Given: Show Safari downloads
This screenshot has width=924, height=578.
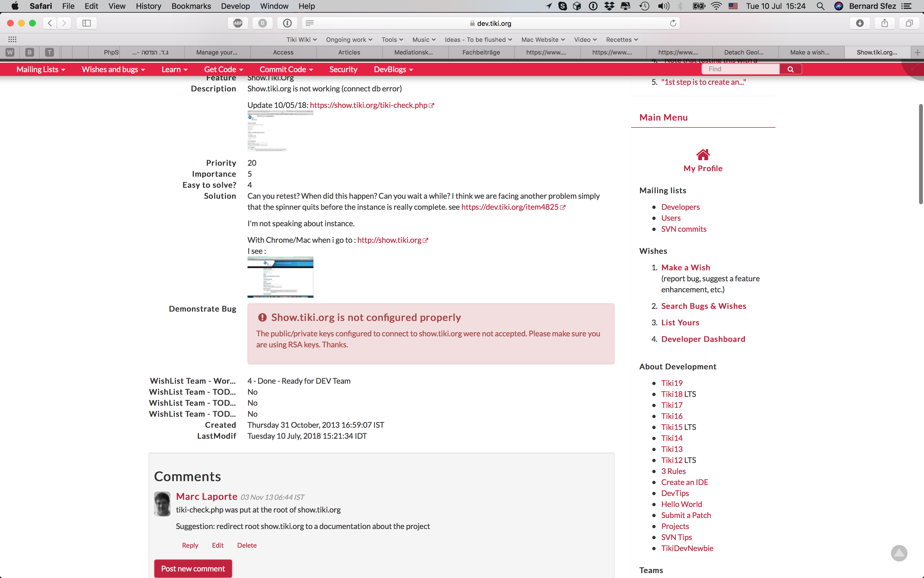Looking at the screenshot, I should tap(860, 23).
